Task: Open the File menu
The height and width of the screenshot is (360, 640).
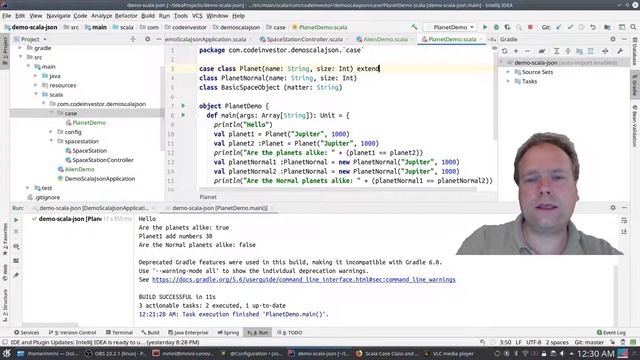Action: coord(7,16)
